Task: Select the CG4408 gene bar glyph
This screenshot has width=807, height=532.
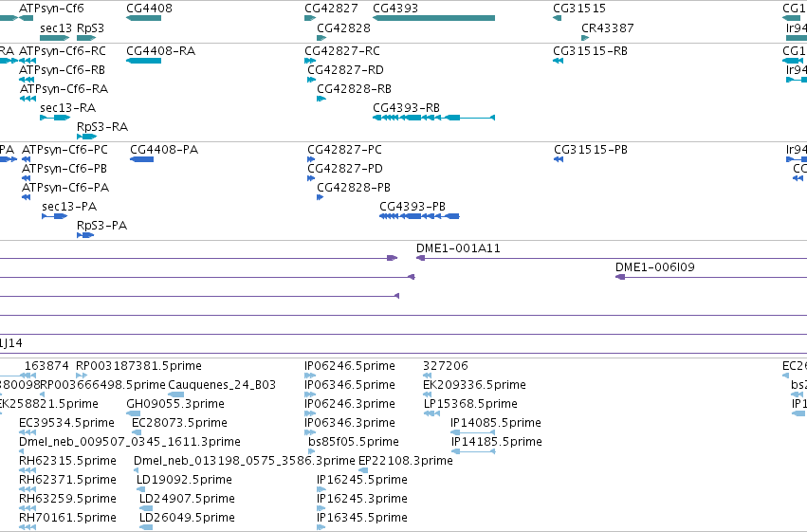Action: (143, 18)
